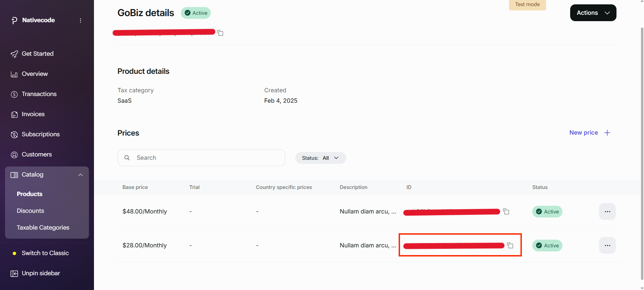Go to Get Started page
This screenshot has height=290, width=644.
(x=38, y=54)
